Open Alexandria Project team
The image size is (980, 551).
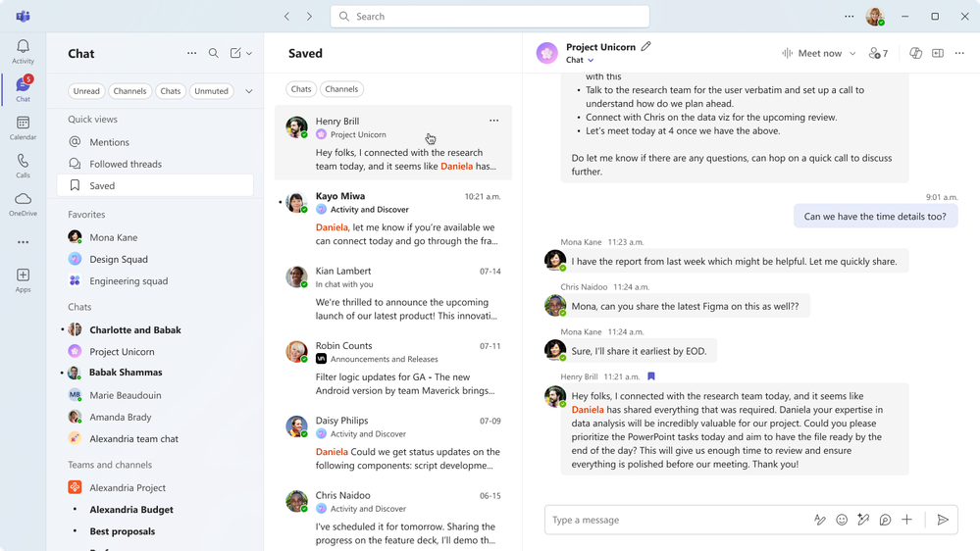click(155, 488)
